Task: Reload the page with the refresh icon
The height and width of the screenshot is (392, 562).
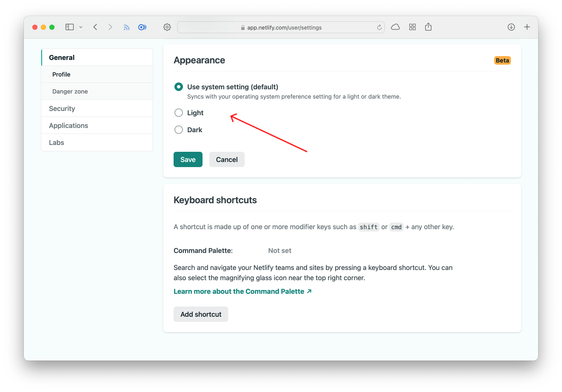Action: 379,27
